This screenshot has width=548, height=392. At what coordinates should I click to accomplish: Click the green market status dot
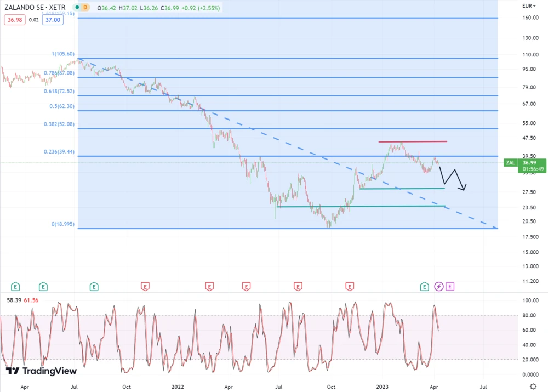(x=77, y=7)
